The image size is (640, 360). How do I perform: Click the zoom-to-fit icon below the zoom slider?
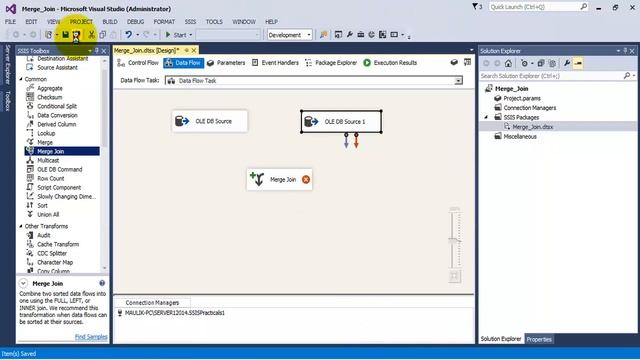coord(455,276)
